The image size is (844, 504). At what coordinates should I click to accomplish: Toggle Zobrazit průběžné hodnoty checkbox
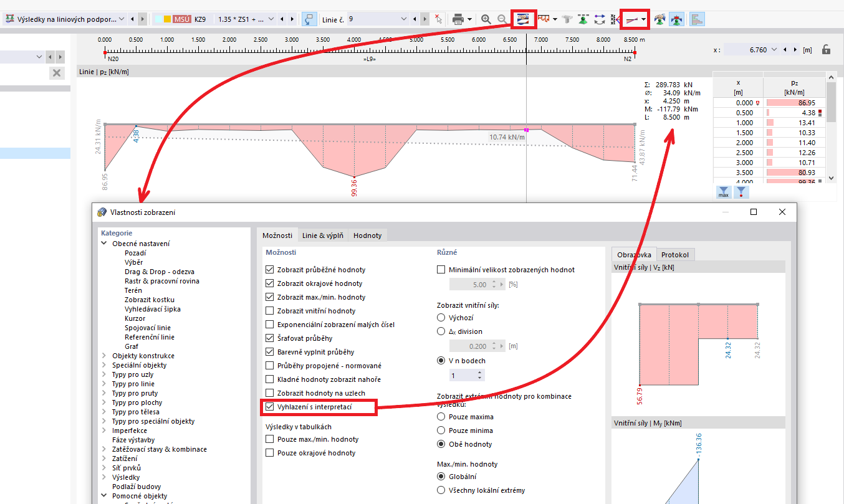[x=269, y=270]
